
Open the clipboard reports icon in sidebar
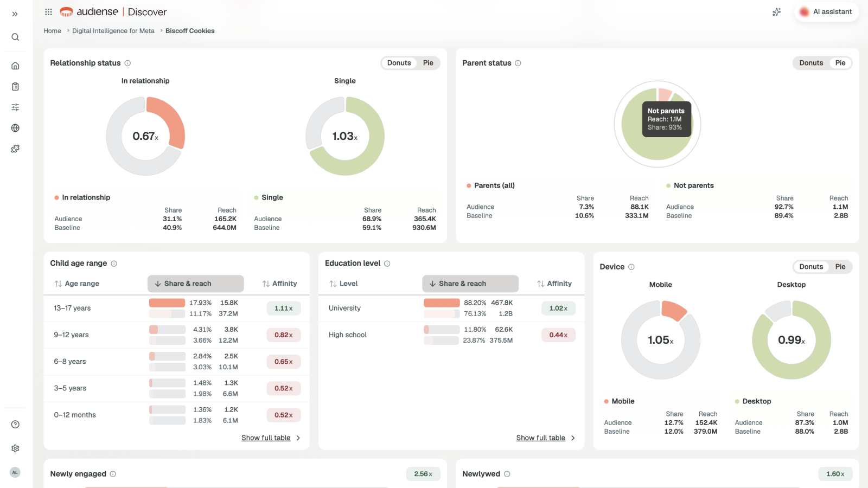pyautogui.click(x=15, y=86)
